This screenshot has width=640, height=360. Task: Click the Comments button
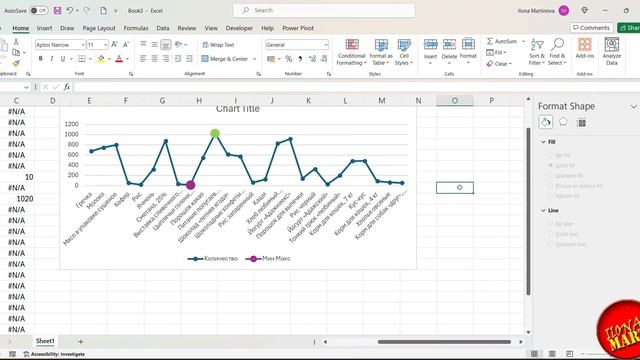591,28
